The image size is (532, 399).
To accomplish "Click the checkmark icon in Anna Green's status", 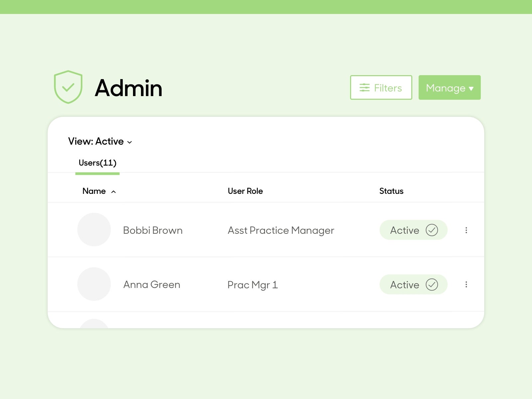I will (432, 285).
